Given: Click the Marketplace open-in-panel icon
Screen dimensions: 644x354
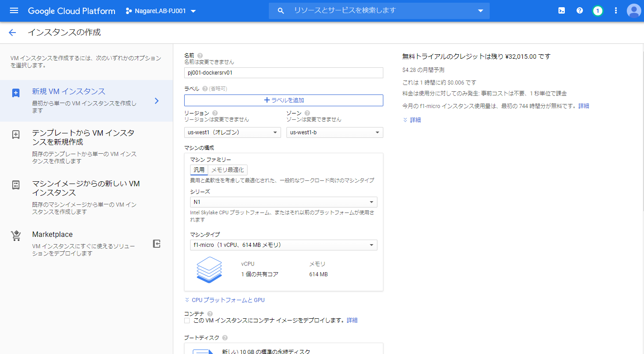Looking at the screenshot, I should (x=157, y=244).
